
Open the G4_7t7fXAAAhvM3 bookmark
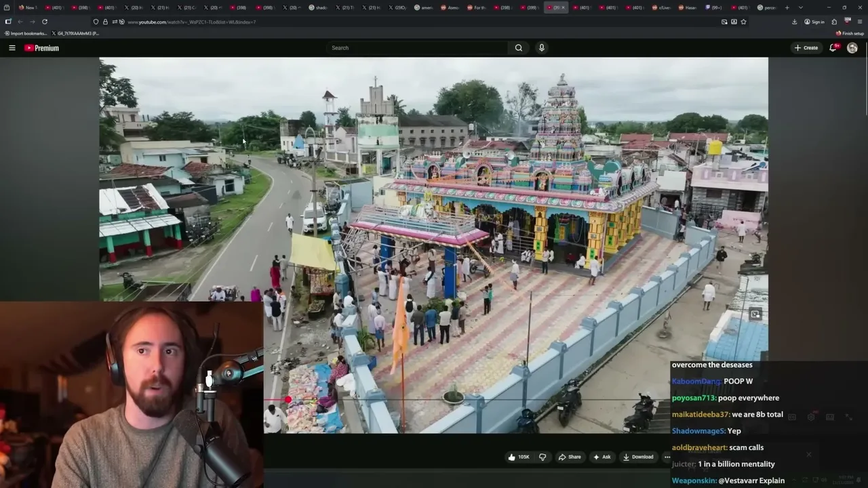pos(75,33)
